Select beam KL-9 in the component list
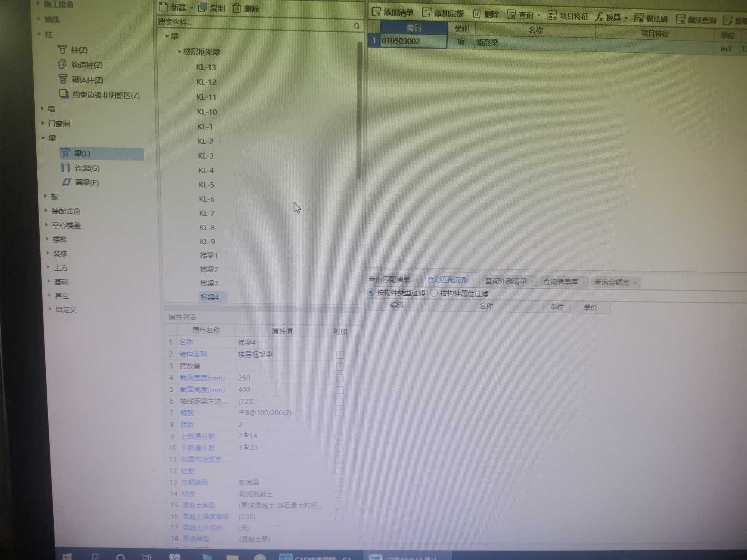Screen dimensions: 747x560 (x=207, y=242)
